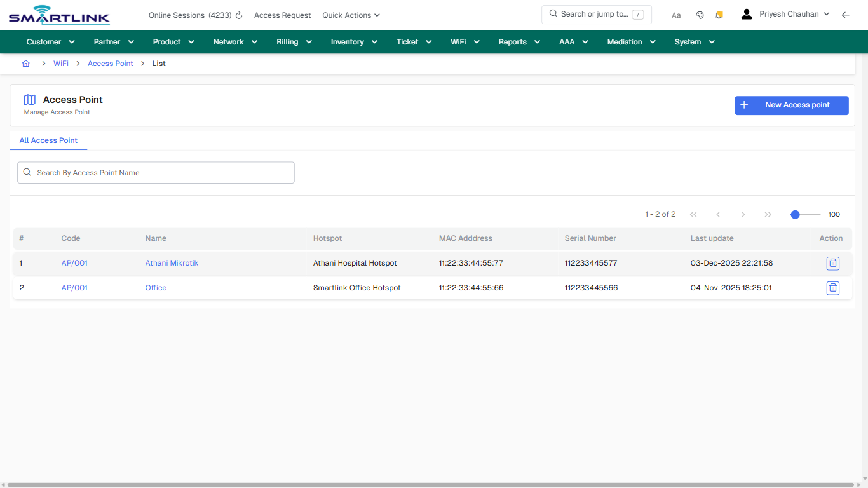Screen dimensions: 868x488
Task: Open the AP/001 code link for Office
Action: tap(74, 287)
